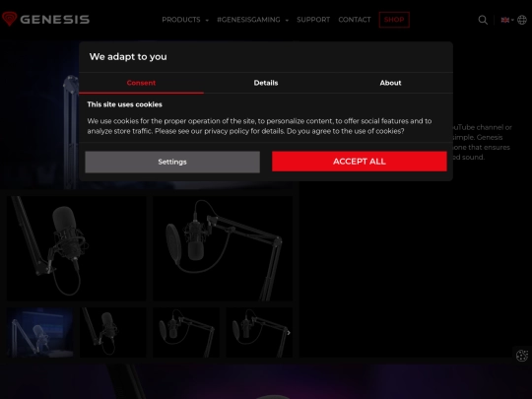Open large microphone with pop filter image
The height and width of the screenshot is (399, 532).
pos(223,248)
